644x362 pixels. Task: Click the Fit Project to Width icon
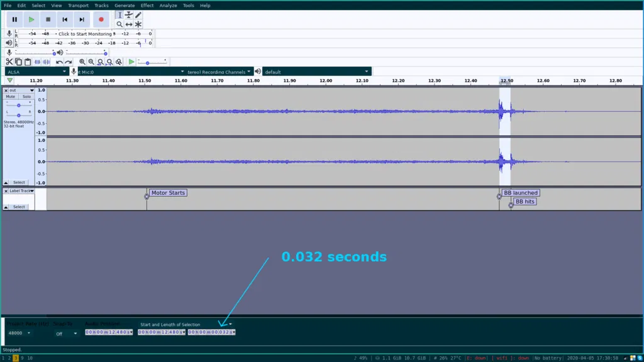coord(109,62)
